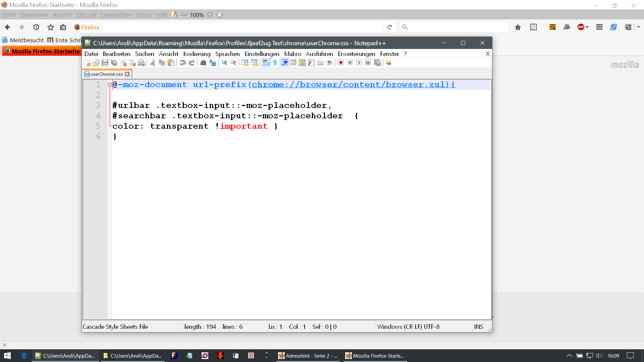Open the Edge browser from taskbar
644x362 pixels.
click(x=24, y=356)
